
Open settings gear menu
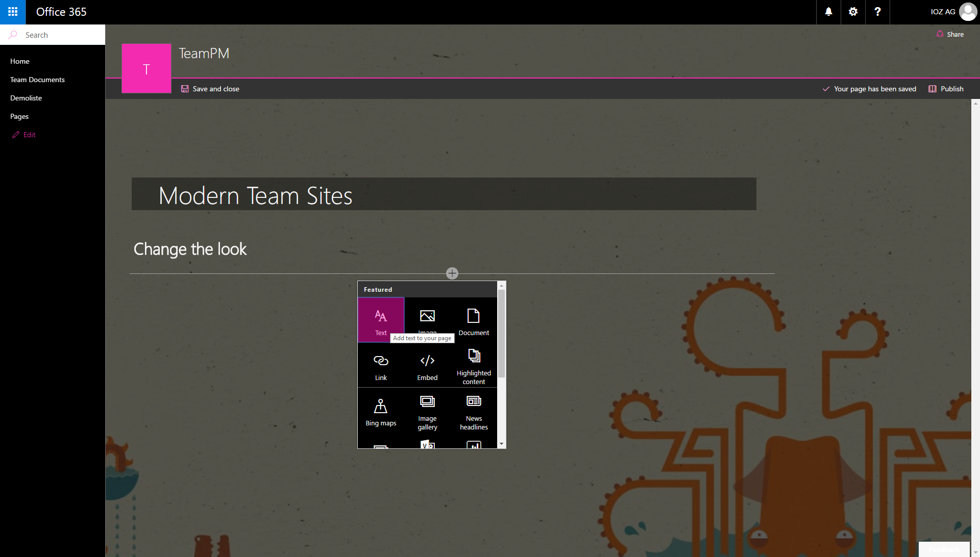[853, 12]
